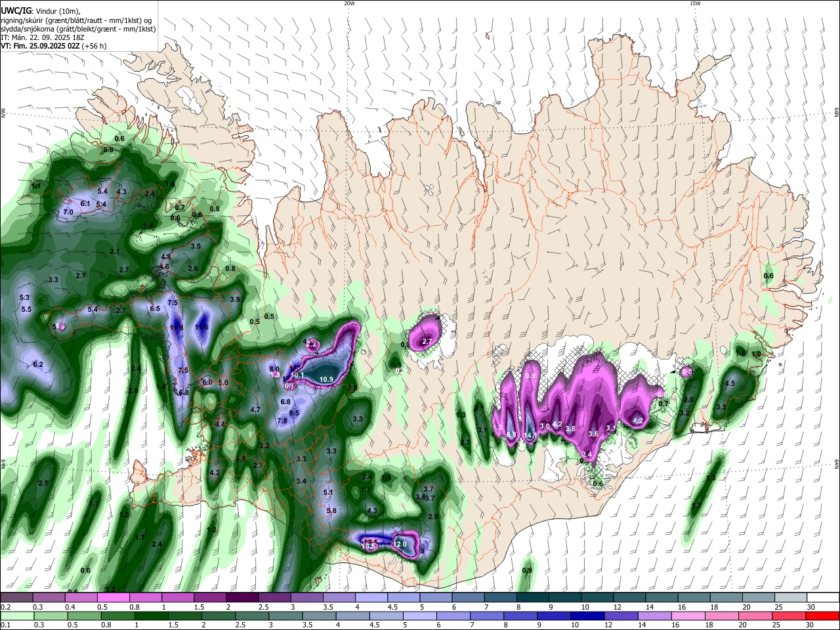Click the UWC/IG title text
This screenshot has height=630, width=840.
pyautogui.click(x=15, y=10)
